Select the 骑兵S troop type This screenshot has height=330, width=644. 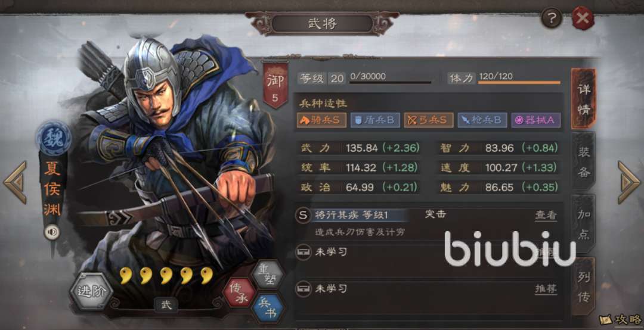pos(321,120)
